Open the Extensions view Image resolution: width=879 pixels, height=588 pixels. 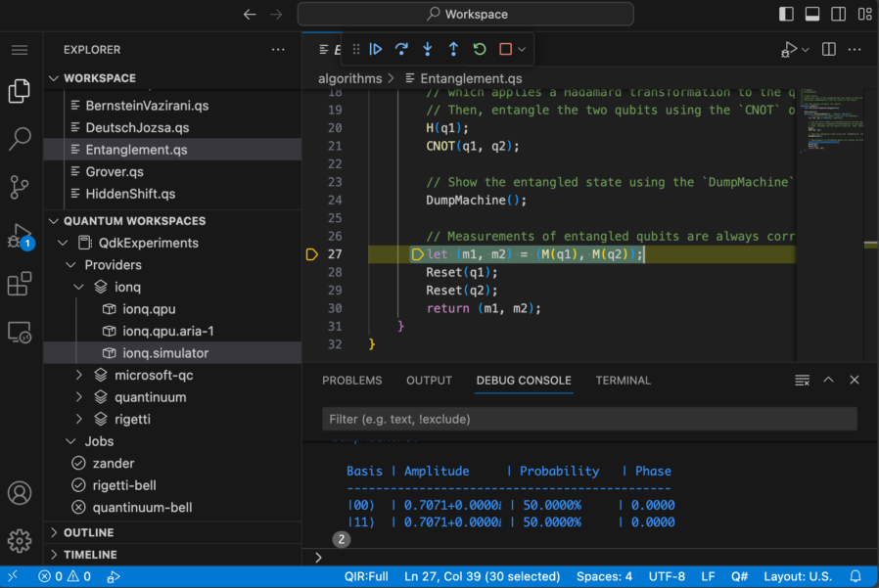click(20, 284)
